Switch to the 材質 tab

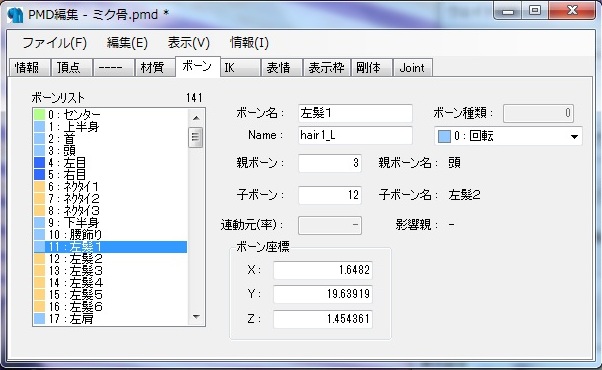[155, 68]
